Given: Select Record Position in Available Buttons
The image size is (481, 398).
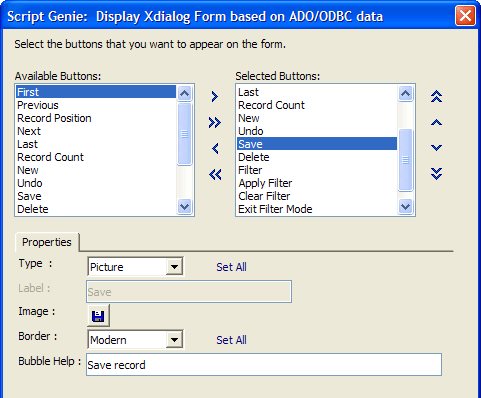Looking at the screenshot, I should 96,118.
